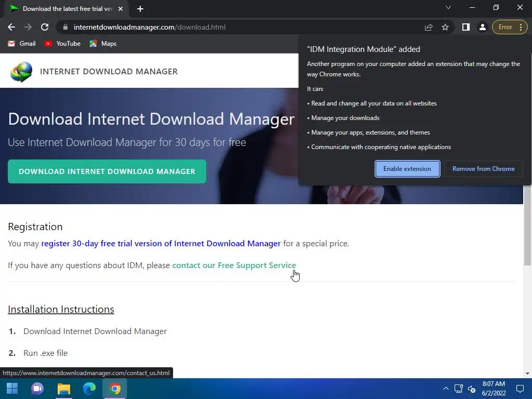The image size is (532, 399).
Task: Click the INTERNET DOWNLOAD MANAGER site title
Action: click(x=109, y=71)
